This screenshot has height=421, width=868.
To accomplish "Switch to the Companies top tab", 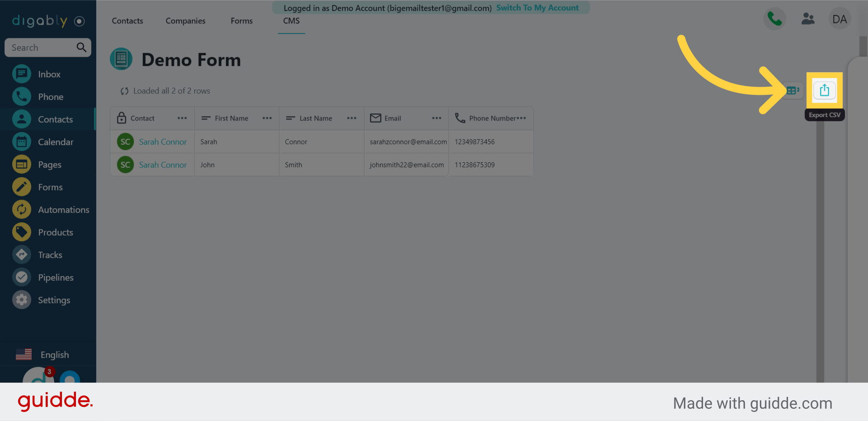I will [185, 21].
